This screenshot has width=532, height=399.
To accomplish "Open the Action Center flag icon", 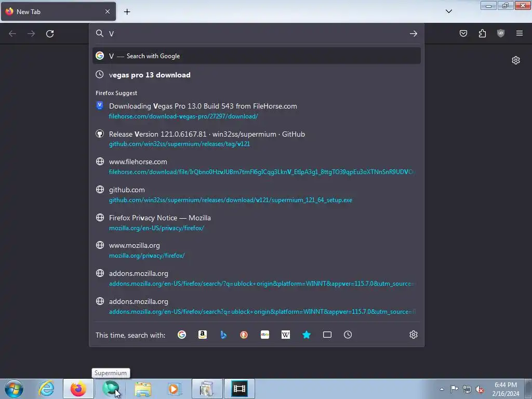I will click(454, 389).
